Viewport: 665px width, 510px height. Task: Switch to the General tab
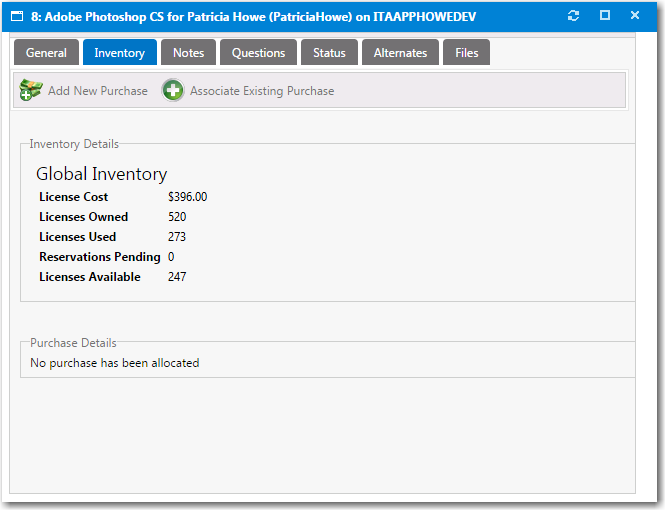46,53
